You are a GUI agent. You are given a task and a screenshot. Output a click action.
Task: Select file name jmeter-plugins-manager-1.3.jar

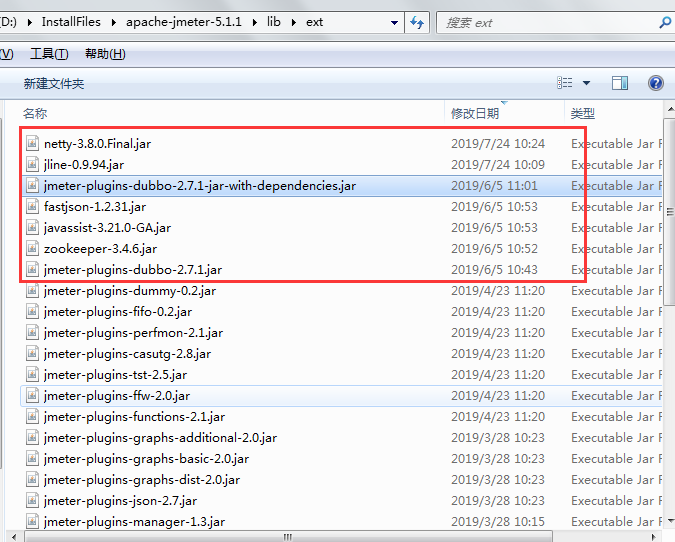(134, 521)
